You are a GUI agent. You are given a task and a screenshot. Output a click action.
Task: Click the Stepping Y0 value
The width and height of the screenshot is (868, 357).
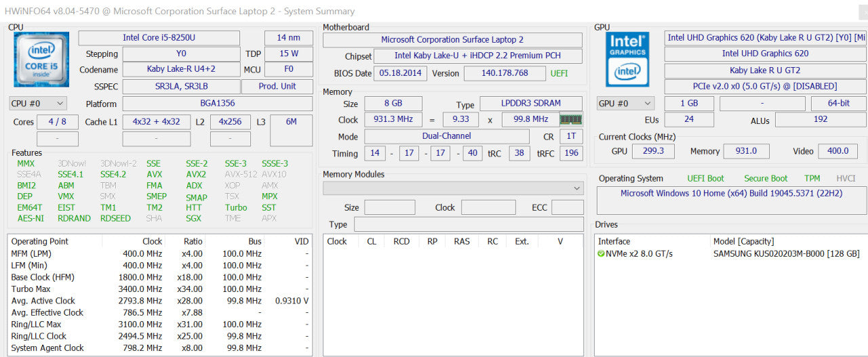(x=181, y=54)
